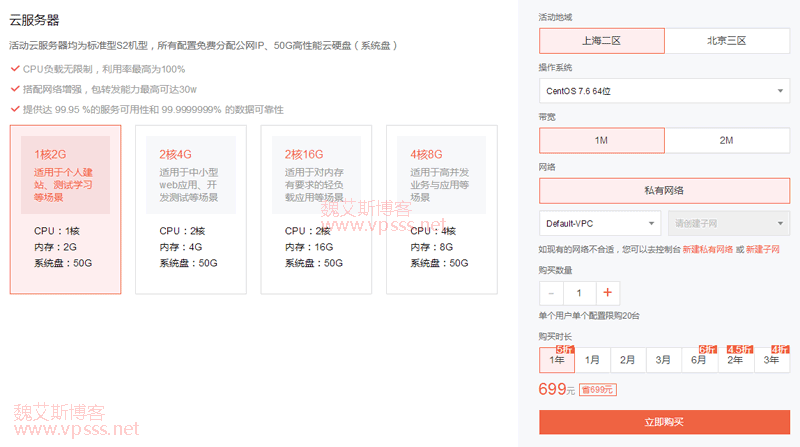The height and width of the screenshot is (447, 800).
Task: Expand the Default-VPC dropdown
Action: 600,222
